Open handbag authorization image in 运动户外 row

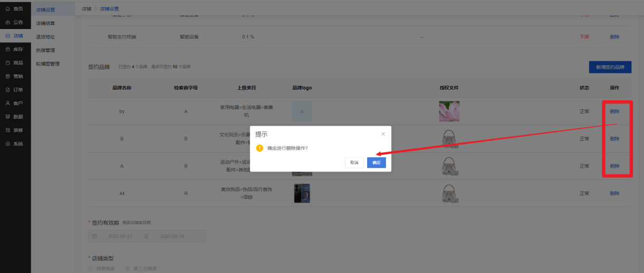pos(449,166)
